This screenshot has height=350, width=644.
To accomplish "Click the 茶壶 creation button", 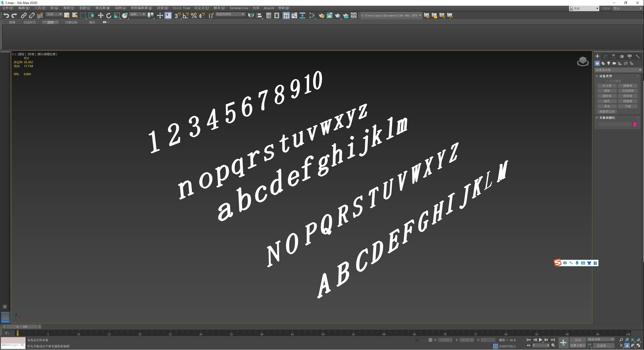I will click(607, 106).
